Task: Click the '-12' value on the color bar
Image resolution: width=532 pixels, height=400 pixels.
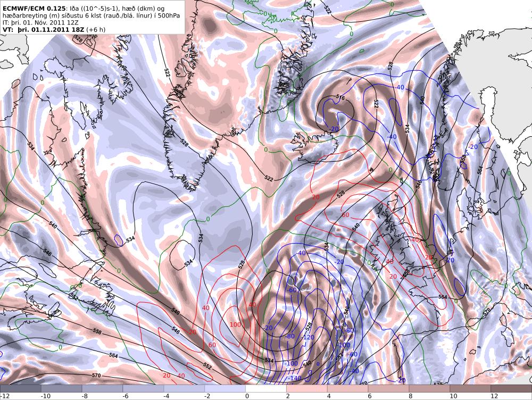Action: (x=5, y=396)
